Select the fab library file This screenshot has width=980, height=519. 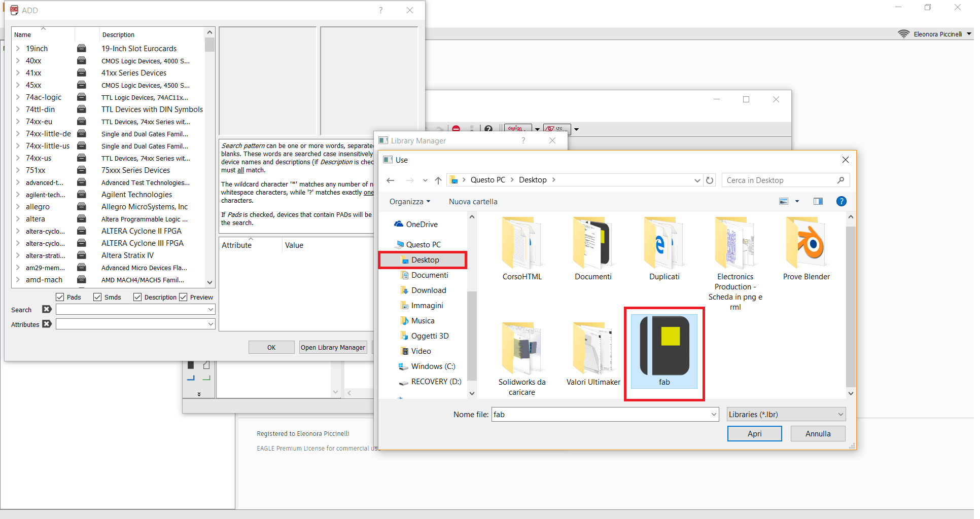tap(664, 351)
